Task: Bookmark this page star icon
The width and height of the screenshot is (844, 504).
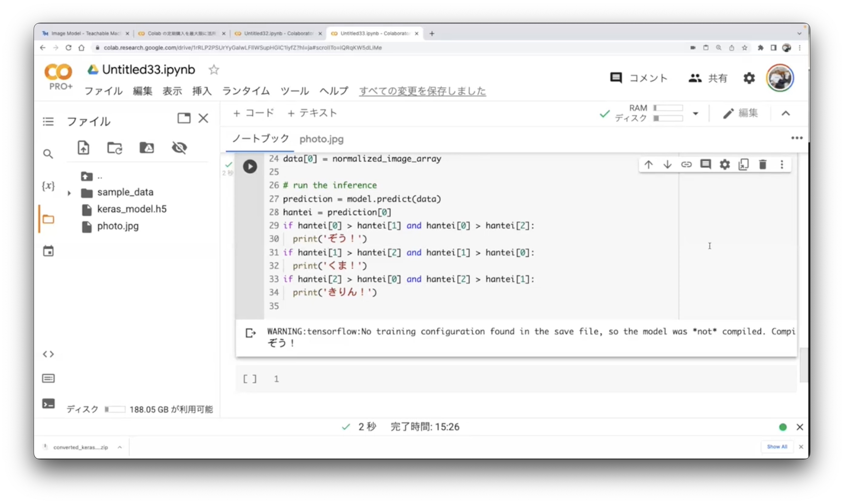Action: click(744, 48)
